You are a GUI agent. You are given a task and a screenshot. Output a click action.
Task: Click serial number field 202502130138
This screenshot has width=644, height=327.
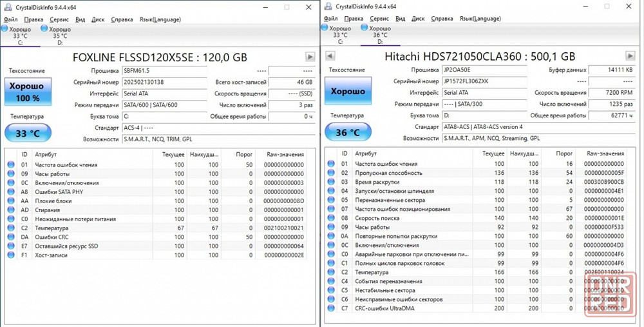point(164,83)
